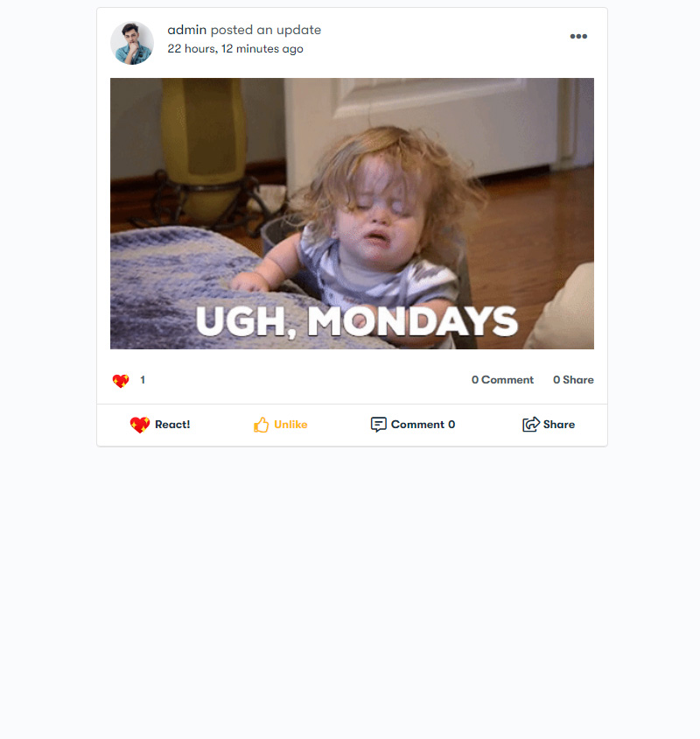Click the speech bubble comment icon
This screenshot has width=700, height=739.
point(378,425)
